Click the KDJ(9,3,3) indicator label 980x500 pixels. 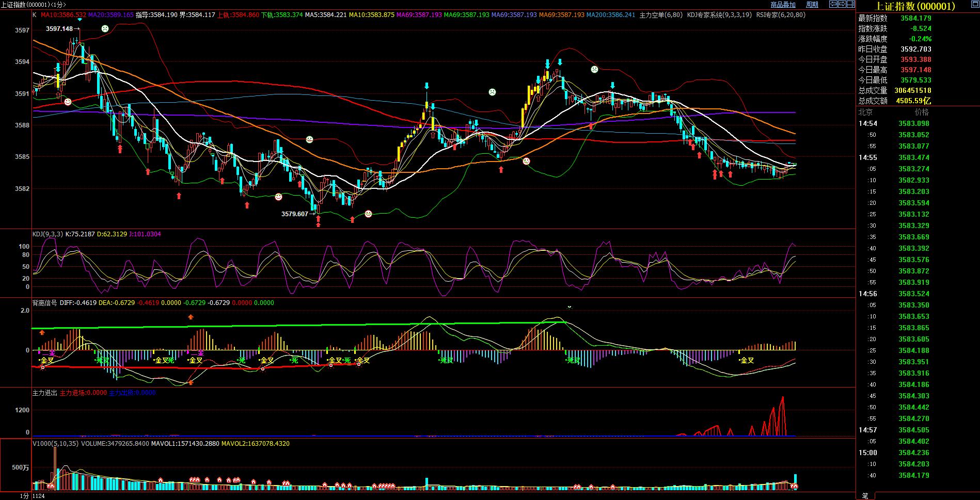point(48,234)
